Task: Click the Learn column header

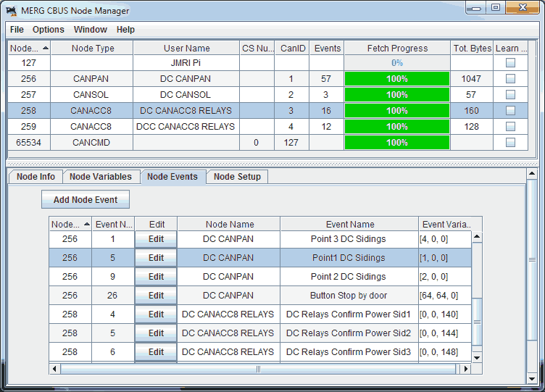Action: [x=511, y=49]
